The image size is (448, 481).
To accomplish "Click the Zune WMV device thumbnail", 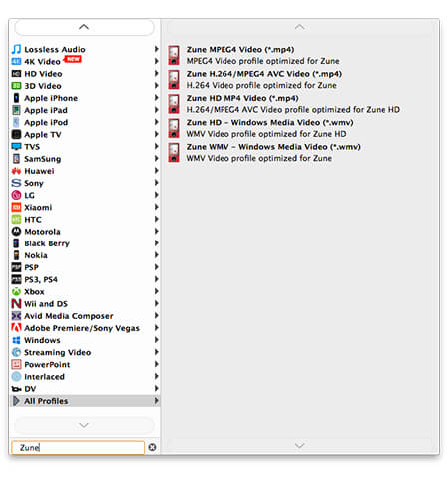I will coord(174,153).
